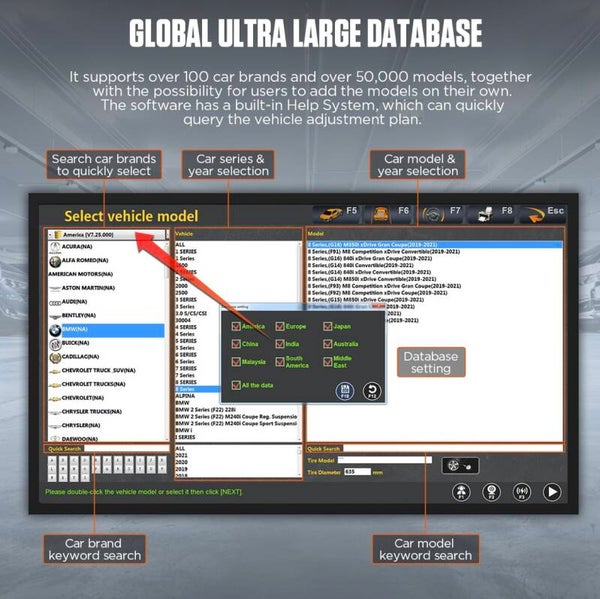
Task: Toggle the Japan checkbox
Action: click(x=328, y=326)
